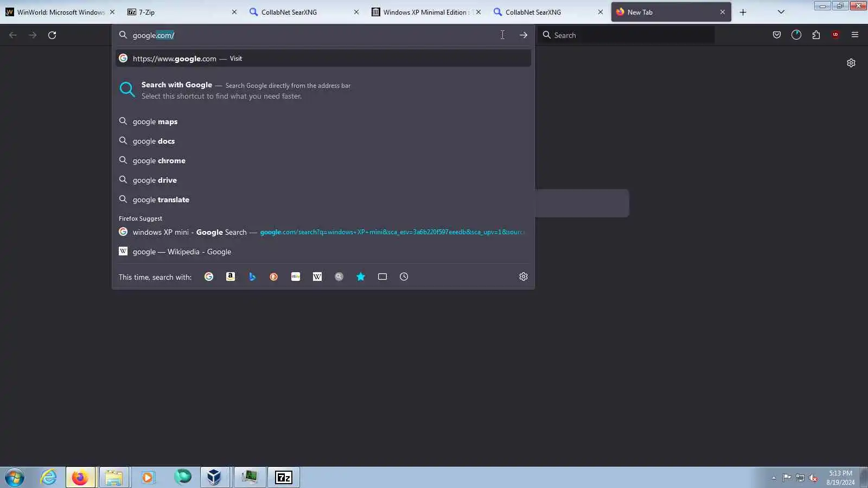Reload the current page
This screenshot has width=868, height=488.
coord(52,35)
